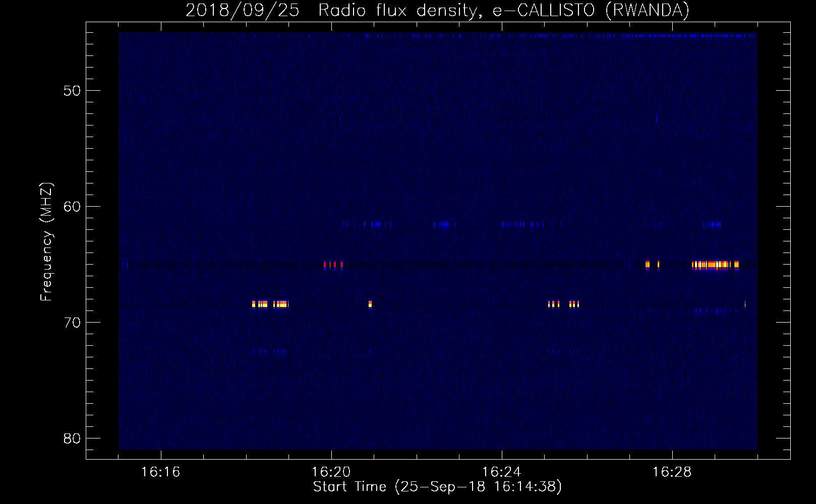
Task: Click the 16:16 time tick label
Action: [x=160, y=472]
